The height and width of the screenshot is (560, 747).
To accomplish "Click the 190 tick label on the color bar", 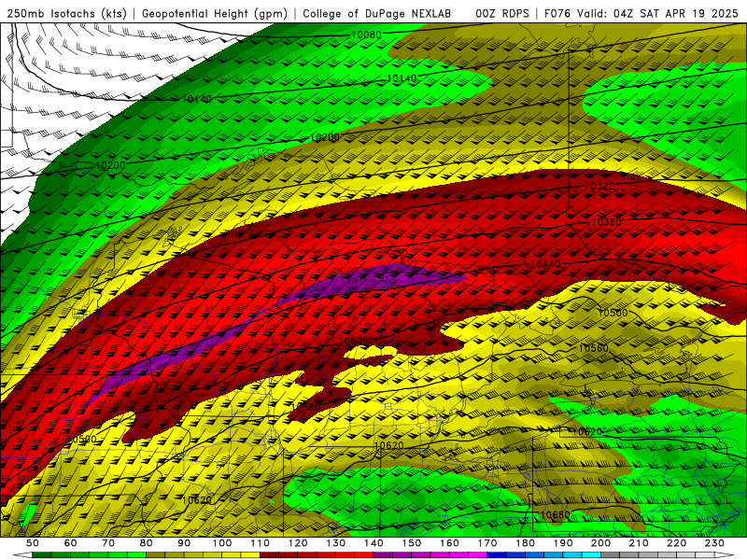I will coord(563,543).
